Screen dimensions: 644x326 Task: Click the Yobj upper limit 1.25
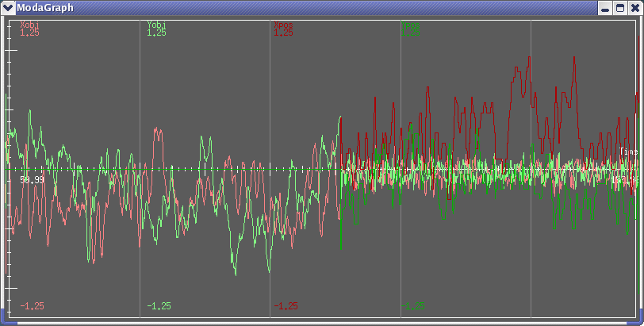point(157,33)
